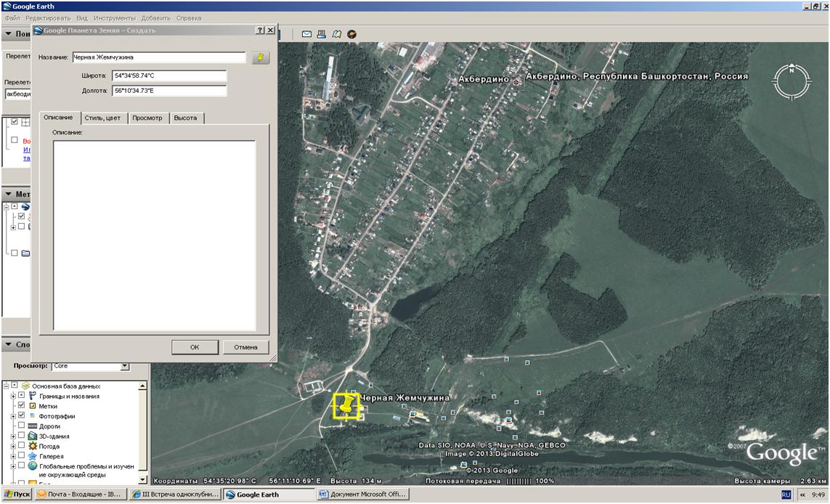This screenshot has width=830, height=504.
Task: Open the placemark icon chooser button
Action: click(x=261, y=57)
